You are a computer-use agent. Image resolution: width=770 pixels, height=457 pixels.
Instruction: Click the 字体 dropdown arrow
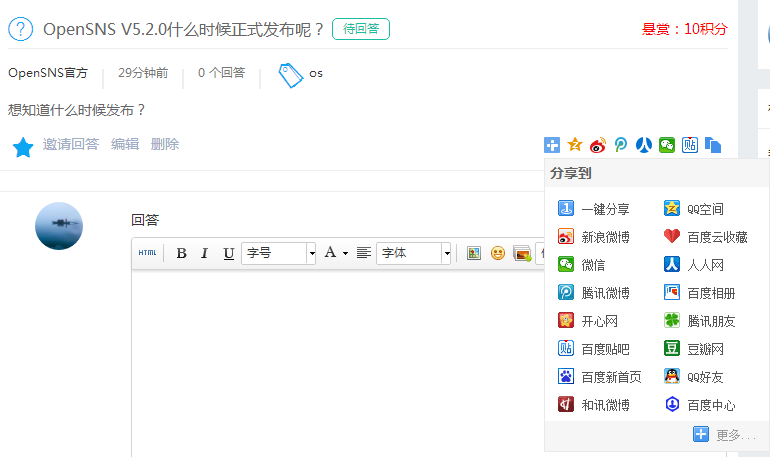pyautogui.click(x=447, y=253)
